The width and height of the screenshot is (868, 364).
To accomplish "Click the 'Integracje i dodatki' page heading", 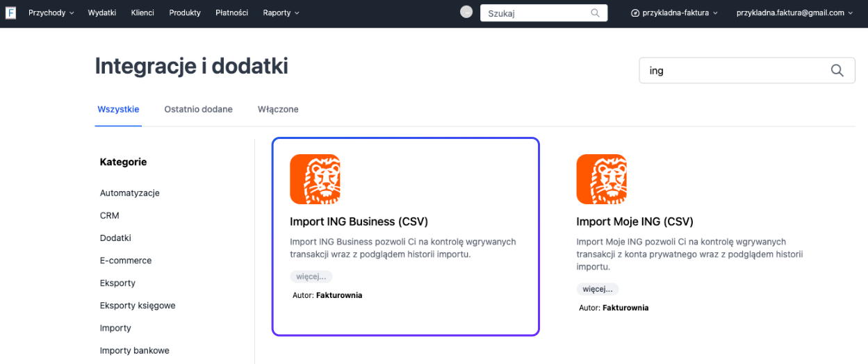I will (x=192, y=67).
